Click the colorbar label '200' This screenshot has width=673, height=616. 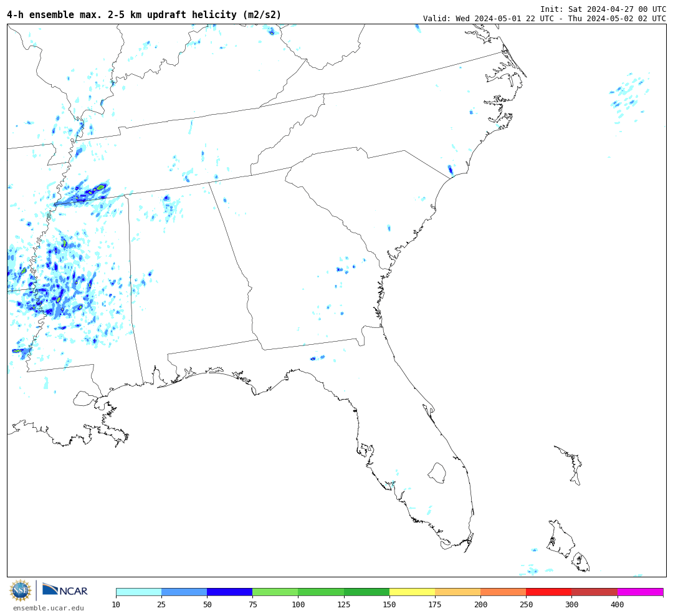pyautogui.click(x=480, y=605)
